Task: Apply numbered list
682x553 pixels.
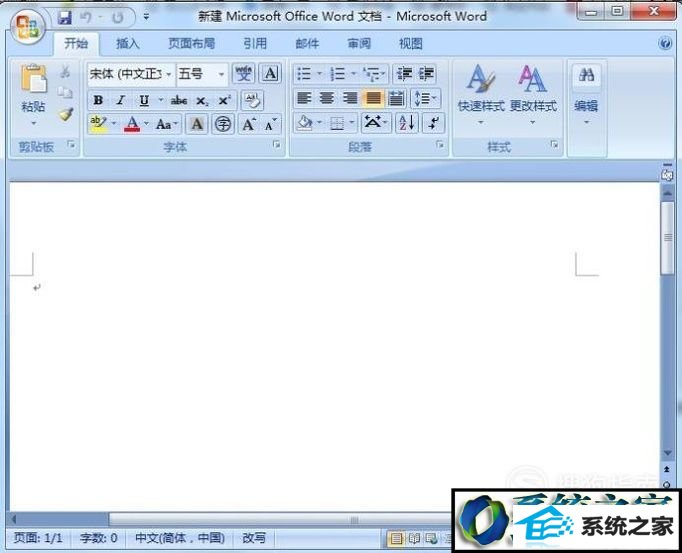Action: pyautogui.click(x=338, y=74)
